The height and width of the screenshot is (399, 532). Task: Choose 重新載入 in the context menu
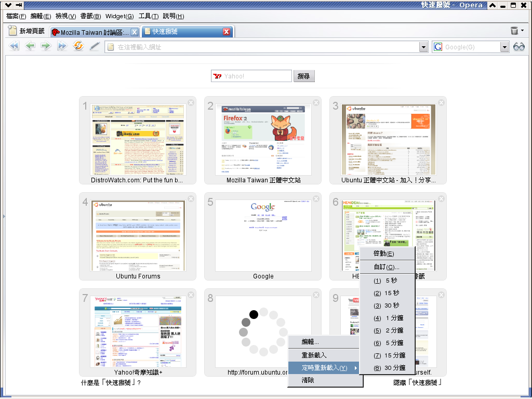(x=323, y=355)
